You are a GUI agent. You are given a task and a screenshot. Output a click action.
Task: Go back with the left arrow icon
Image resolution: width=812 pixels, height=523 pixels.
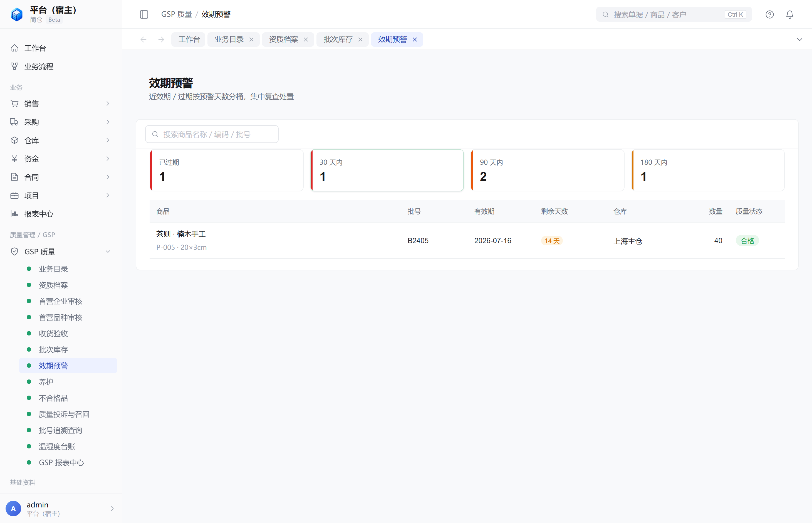pyautogui.click(x=143, y=40)
